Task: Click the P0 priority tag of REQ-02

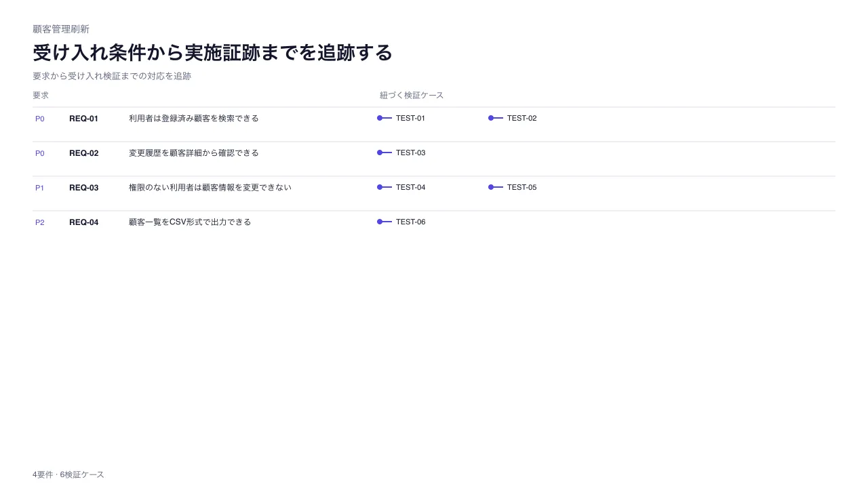Action: [40, 153]
